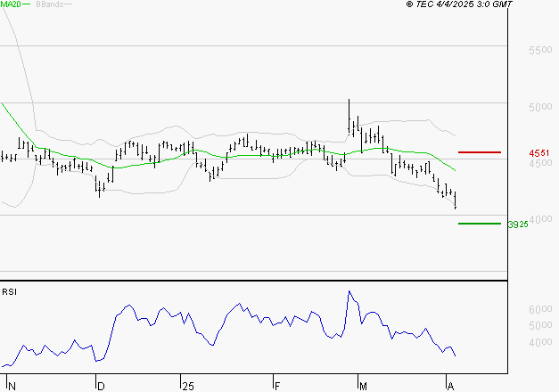The height and width of the screenshot is (392, 559).
Task: Select the 3925 support price label
Action: (x=518, y=225)
